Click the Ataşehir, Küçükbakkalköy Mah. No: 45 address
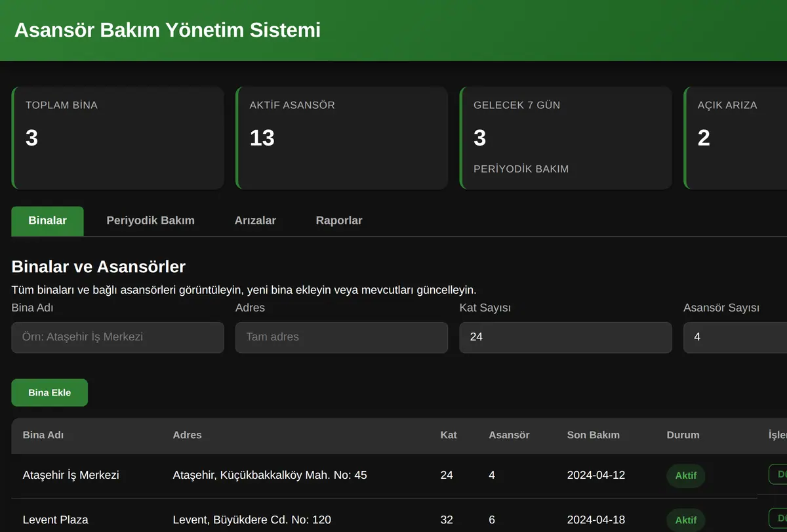787x532 pixels. (270, 475)
